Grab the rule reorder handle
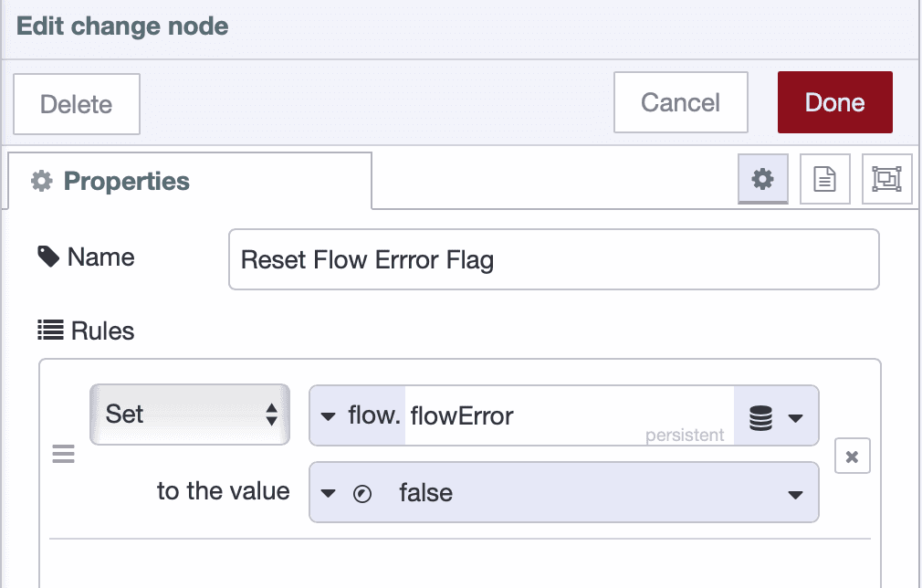Image resolution: width=922 pixels, height=588 pixels. [63, 454]
